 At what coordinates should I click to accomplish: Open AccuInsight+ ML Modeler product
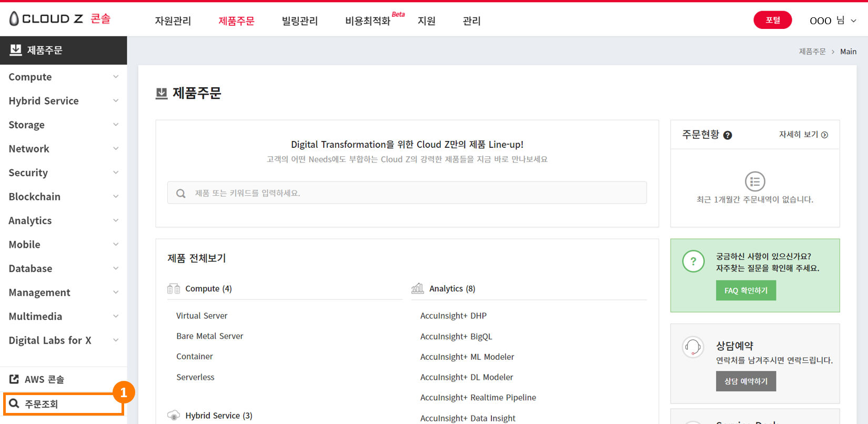pos(467,357)
